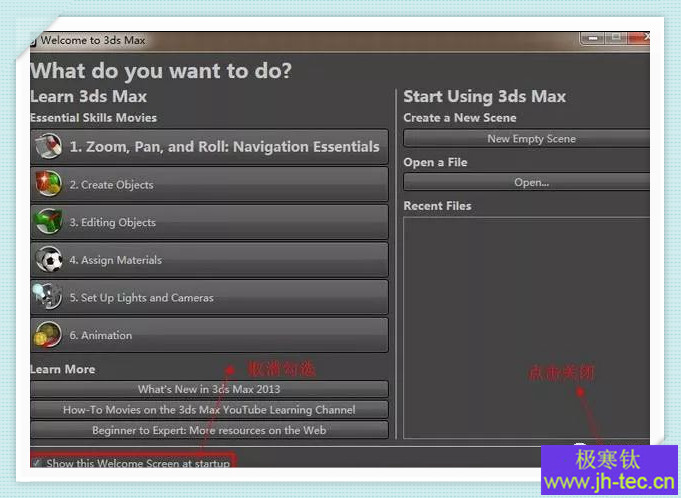
Task: Minimize the Welcome to 3ds Max window
Action: click(593, 38)
